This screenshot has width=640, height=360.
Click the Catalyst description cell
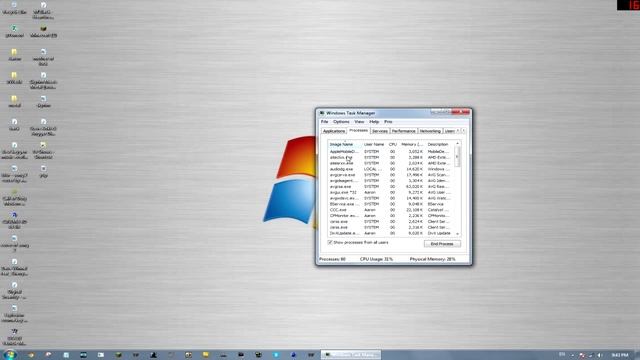click(x=438, y=210)
